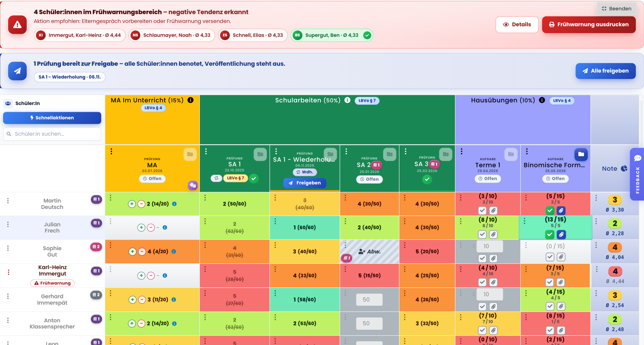Screen dimensions: 644x345
Task: Toggle checkbox in Karl-Heinz Immergut's Binomische cell
Action: tap(550, 283)
